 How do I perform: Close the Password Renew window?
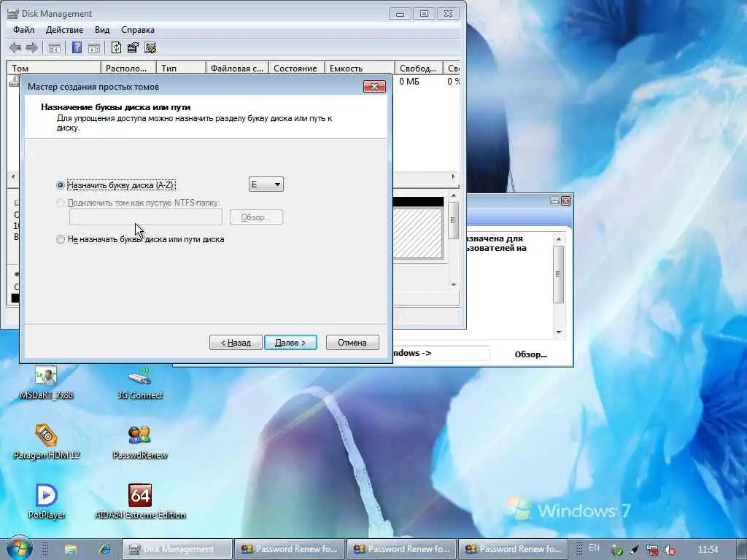tap(565, 201)
